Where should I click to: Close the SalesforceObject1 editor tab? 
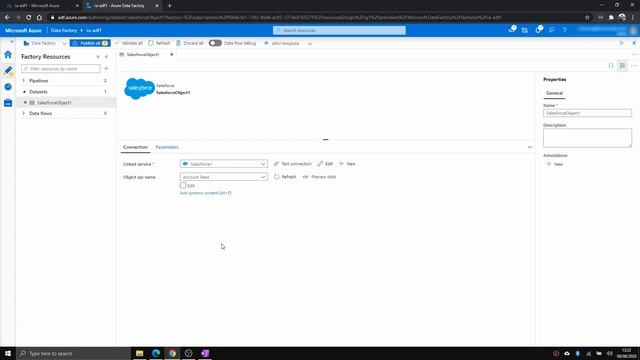point(171,55)
